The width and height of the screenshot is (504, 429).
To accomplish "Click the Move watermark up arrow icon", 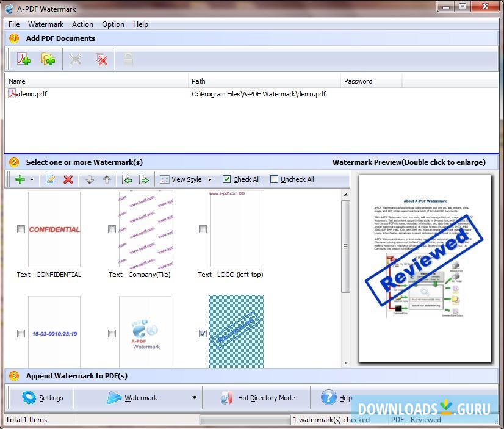I will pyautogui.click(x=107, y=179).
